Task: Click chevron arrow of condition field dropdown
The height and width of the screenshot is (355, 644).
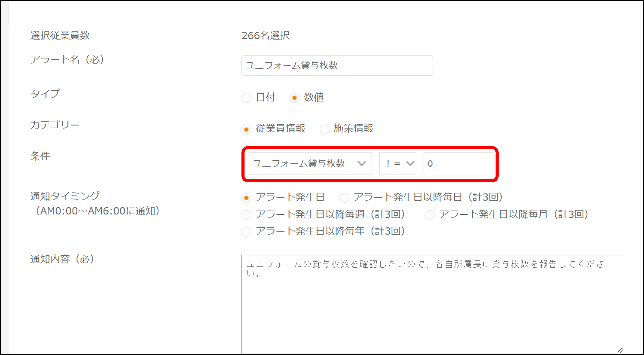Action: pos(361,163)
